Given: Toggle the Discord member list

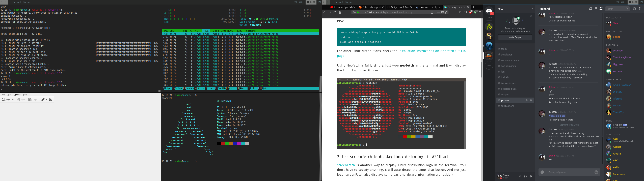Looking at the screenshot, I should [601, 9].
